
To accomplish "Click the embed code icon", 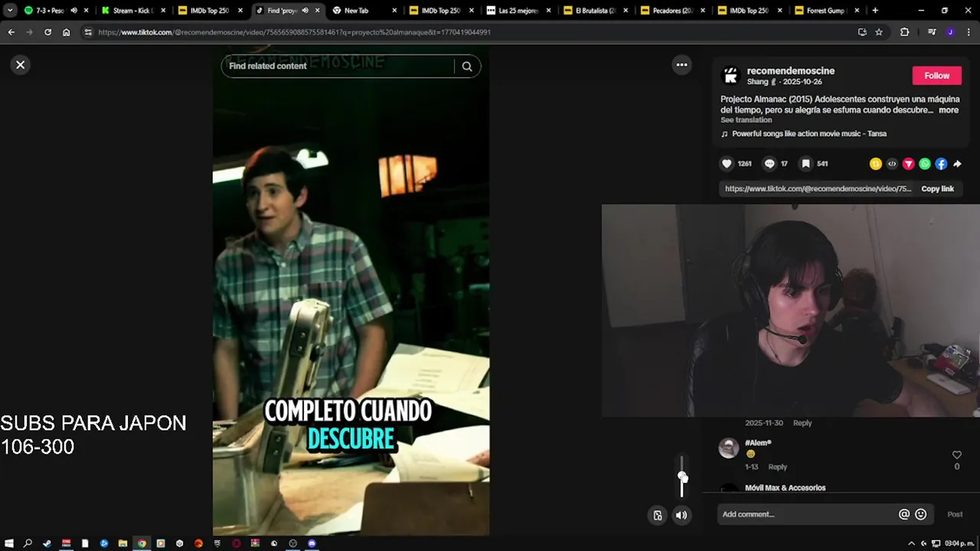I will (892, 164).
